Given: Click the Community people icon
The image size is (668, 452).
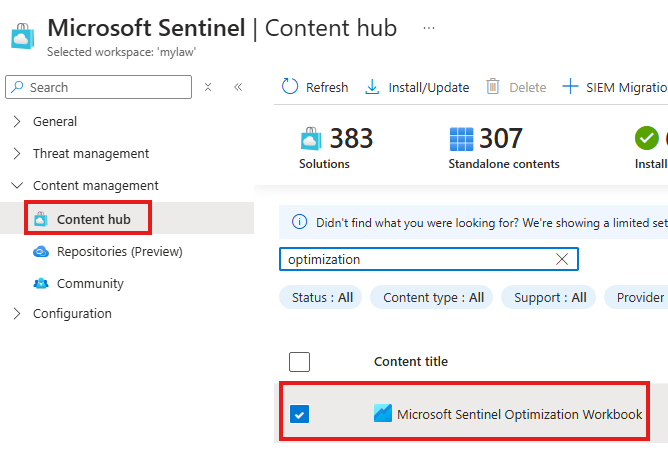Looking at the screenshot, I should click(40, 284).
